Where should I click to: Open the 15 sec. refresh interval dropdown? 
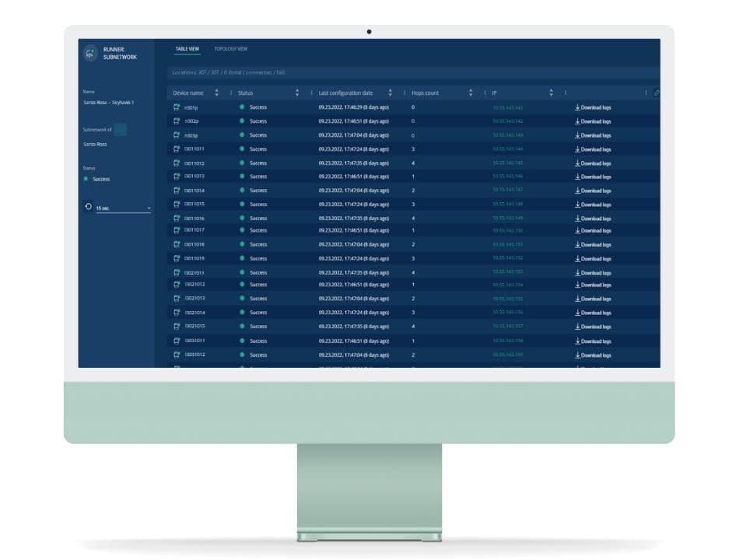point(123,208)
